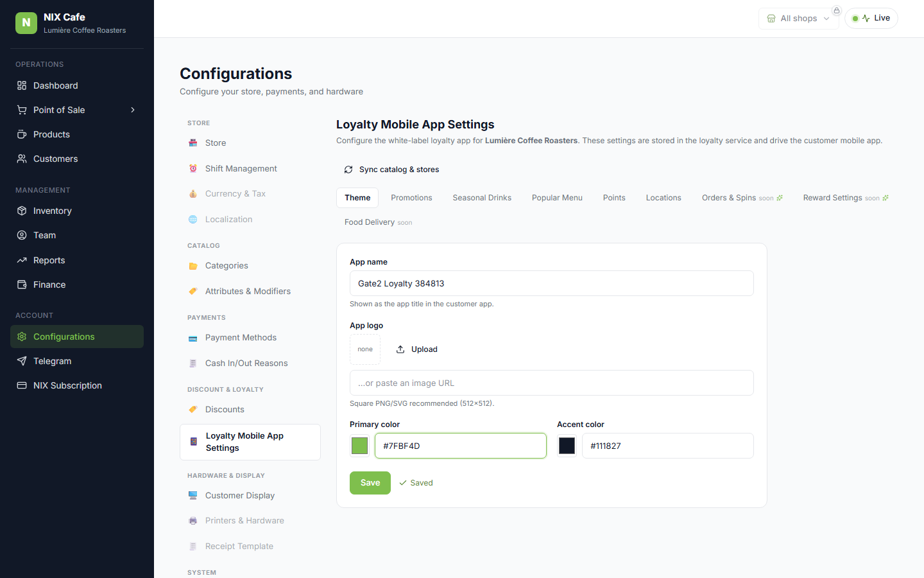Open the Locations tab
Viewport: 924px width, 578px height.
pos(663,198)
